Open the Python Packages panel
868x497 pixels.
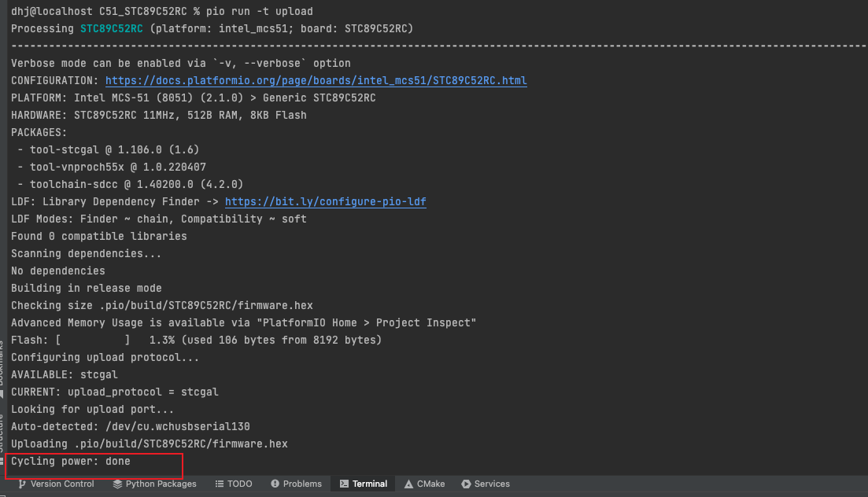[154, 484]
